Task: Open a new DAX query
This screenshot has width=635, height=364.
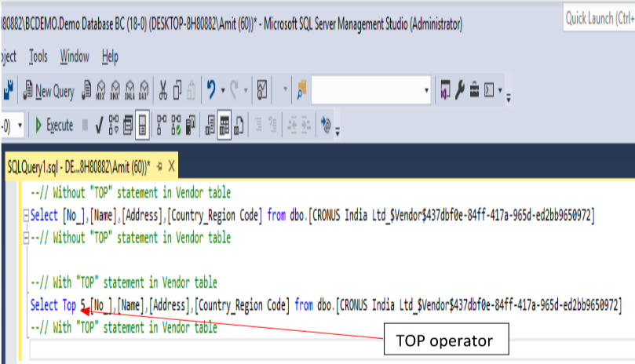Action: click(x=144, y=90)
